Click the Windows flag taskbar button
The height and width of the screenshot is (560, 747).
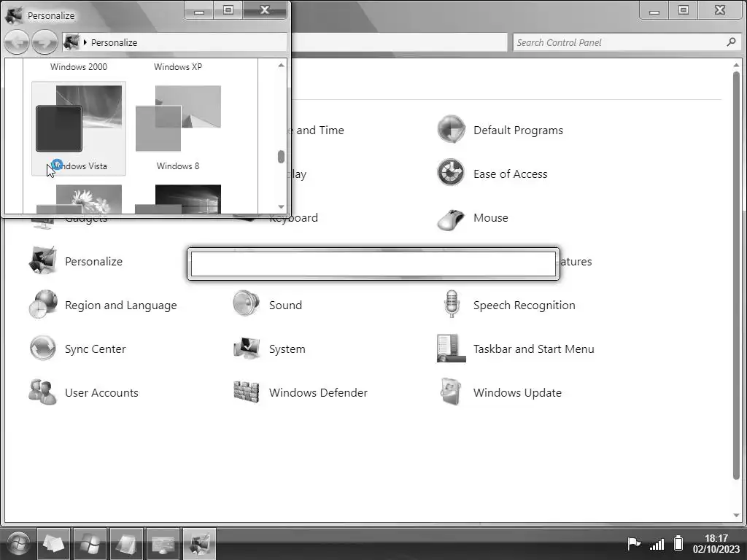coord(90,543)
